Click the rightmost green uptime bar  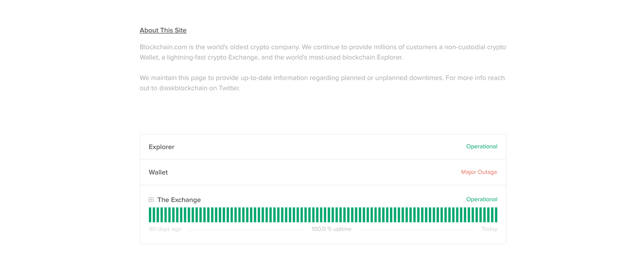pos(496,215)
